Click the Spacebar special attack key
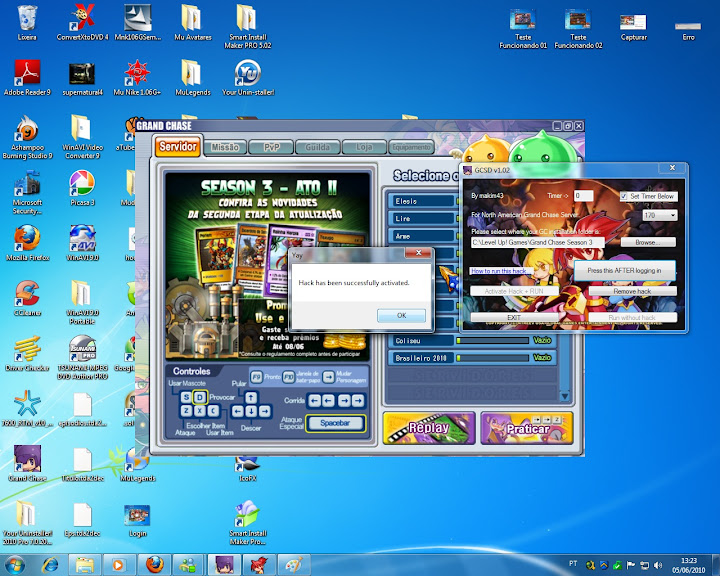 pos(336,423)
